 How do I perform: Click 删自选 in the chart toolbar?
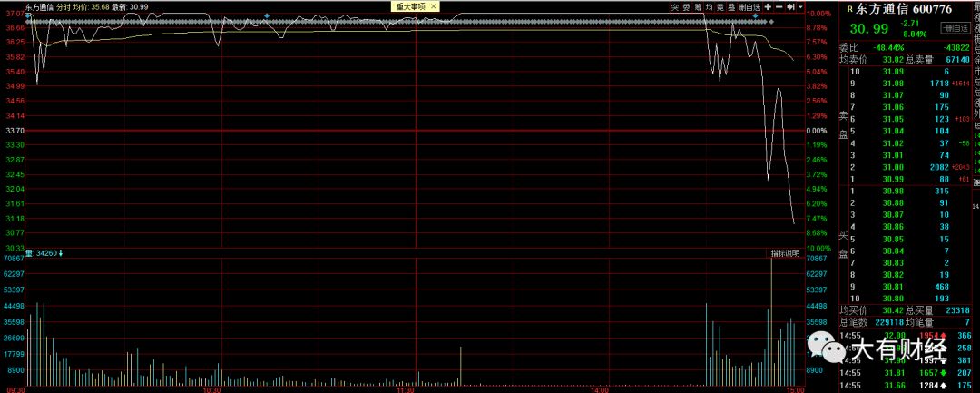[x=750, y=6]
